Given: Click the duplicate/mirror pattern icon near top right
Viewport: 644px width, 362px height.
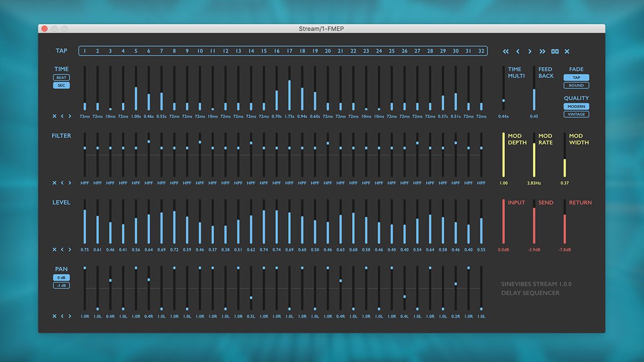Looking at the screenshot, I should pyautogui.click(x=555, y=51).
